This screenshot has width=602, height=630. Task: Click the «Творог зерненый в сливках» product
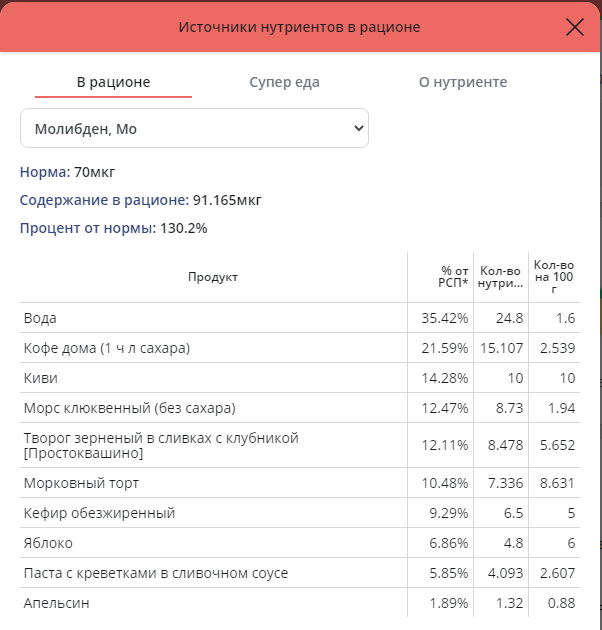(160, 446)
